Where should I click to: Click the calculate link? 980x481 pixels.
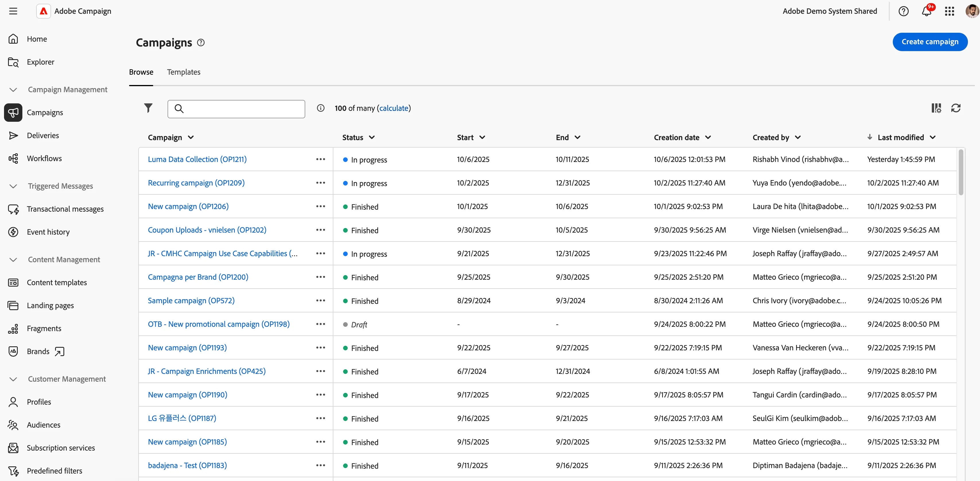pos(394,108)
